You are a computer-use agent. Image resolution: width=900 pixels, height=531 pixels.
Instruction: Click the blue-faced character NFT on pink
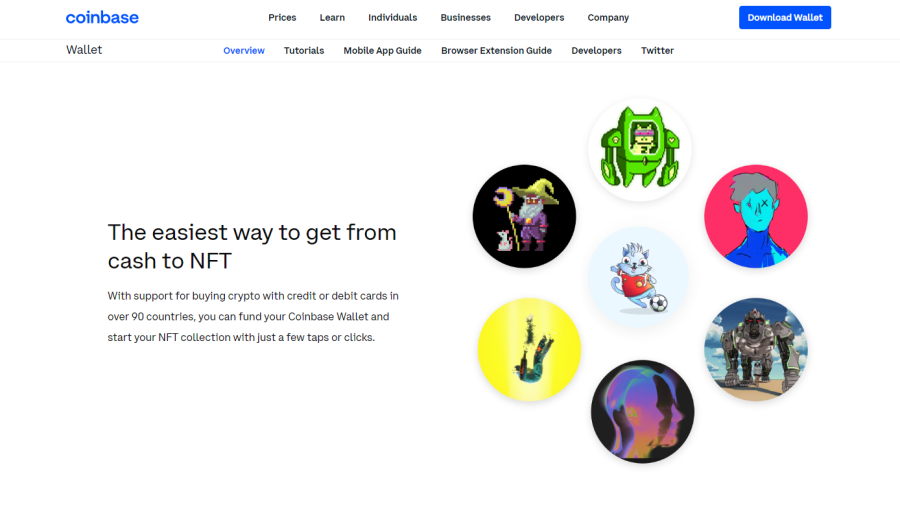coord(756,216)
